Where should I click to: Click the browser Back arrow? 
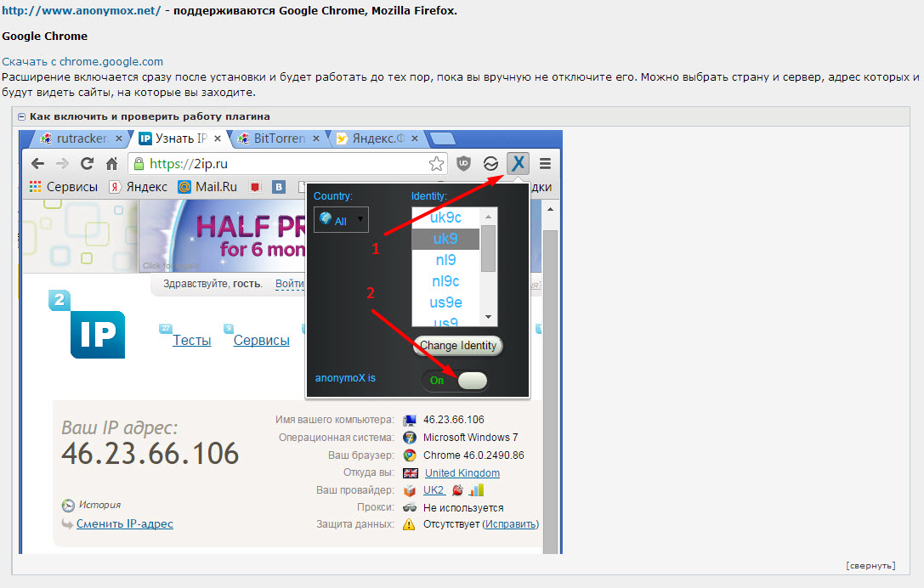tap(37, 163)
